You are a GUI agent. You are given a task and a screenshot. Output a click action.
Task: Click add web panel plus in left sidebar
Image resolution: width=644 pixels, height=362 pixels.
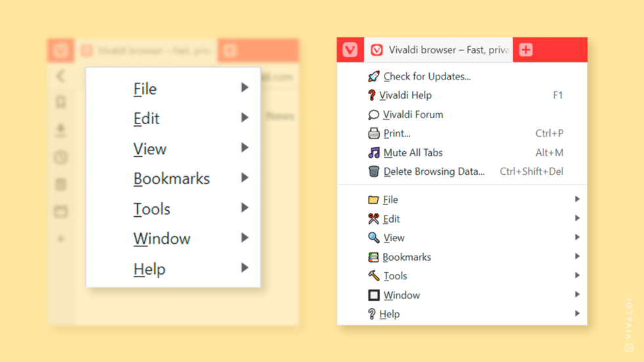tap(60, 238)
